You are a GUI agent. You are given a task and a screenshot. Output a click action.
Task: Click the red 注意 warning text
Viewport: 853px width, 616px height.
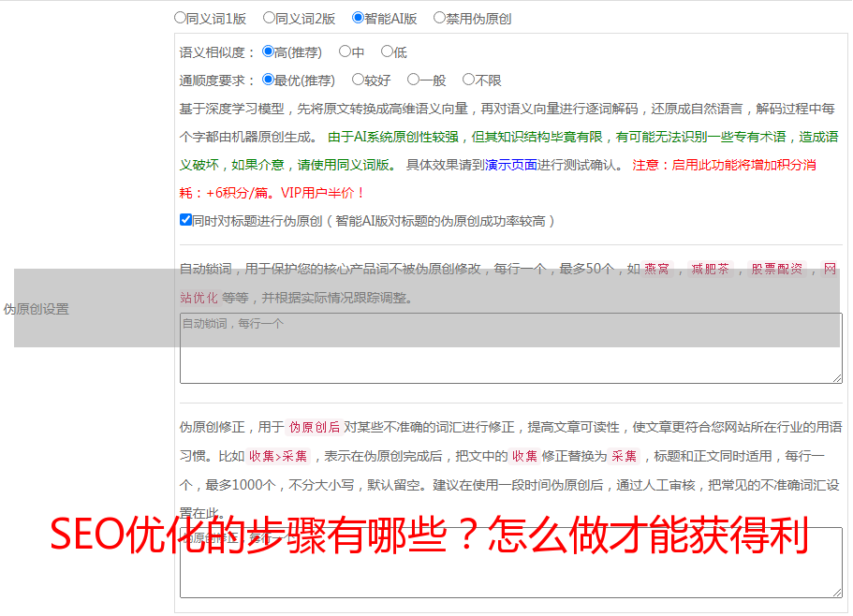click(645, 165)
